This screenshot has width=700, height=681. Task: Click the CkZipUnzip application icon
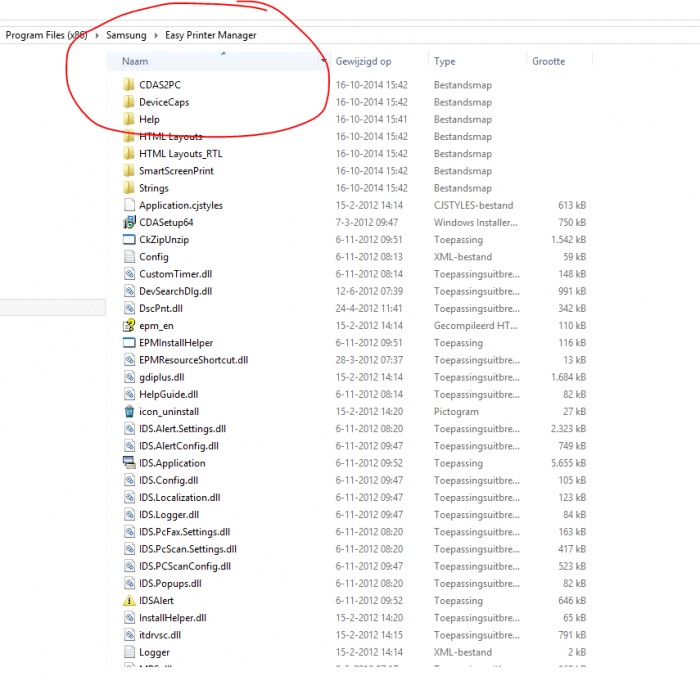click(x=129, y=239)
